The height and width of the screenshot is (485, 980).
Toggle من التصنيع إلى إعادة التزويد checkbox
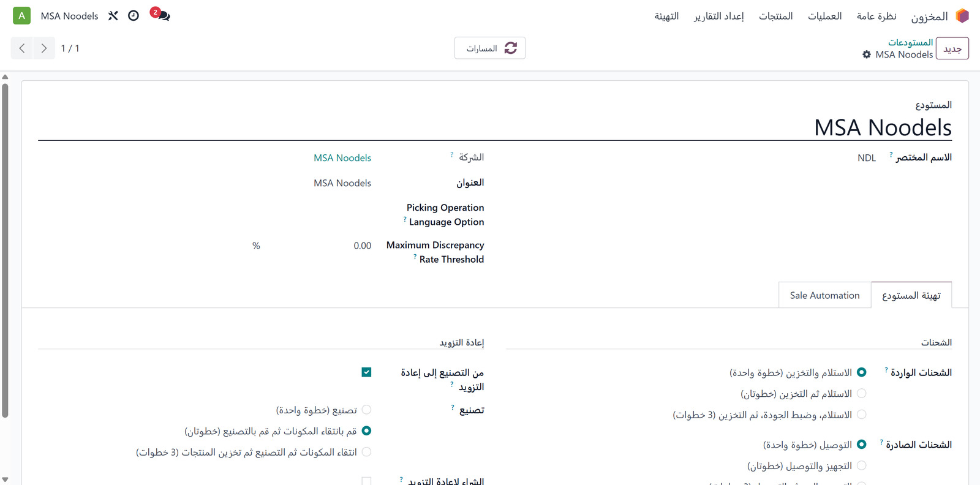366,372
